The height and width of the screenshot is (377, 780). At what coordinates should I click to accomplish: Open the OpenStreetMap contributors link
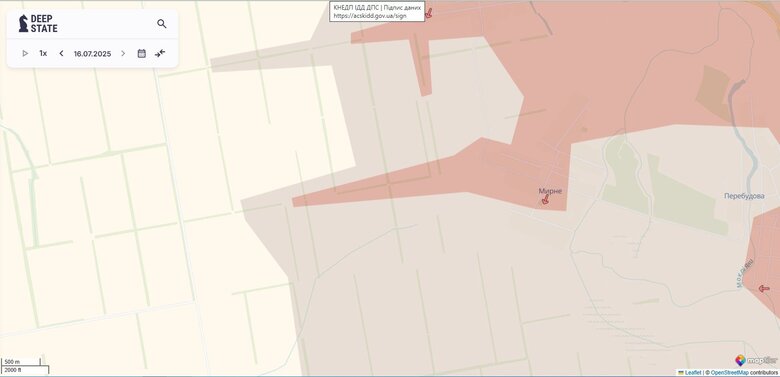730,373
